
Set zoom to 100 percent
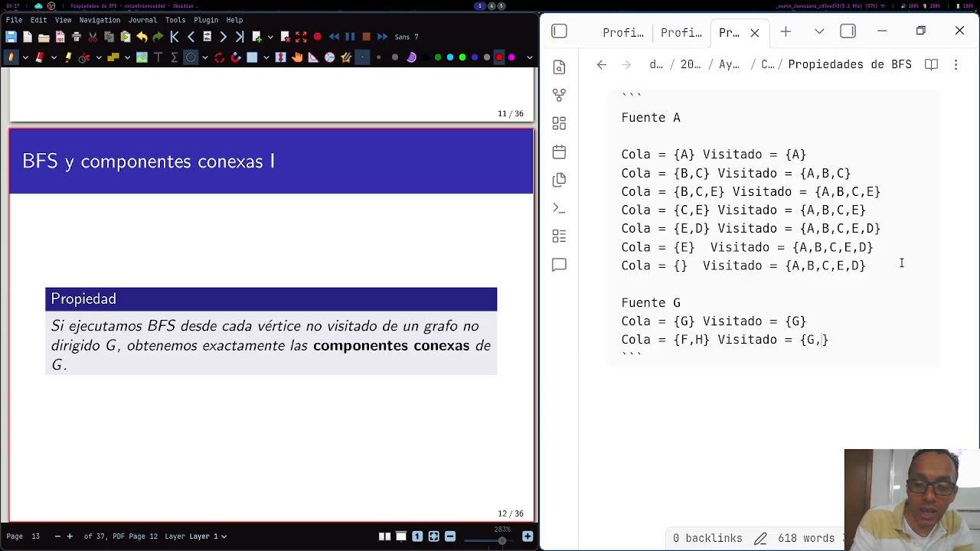[x=417, y=536]
